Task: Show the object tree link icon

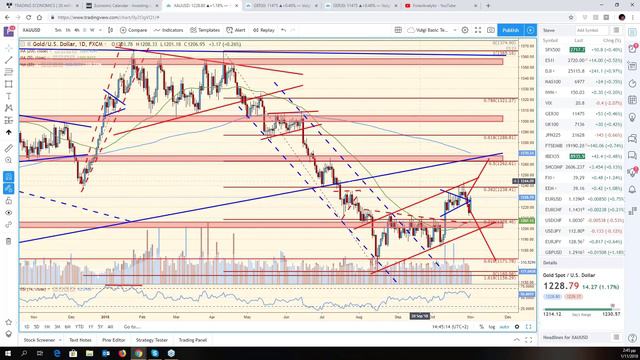Action: pos(9,225)
